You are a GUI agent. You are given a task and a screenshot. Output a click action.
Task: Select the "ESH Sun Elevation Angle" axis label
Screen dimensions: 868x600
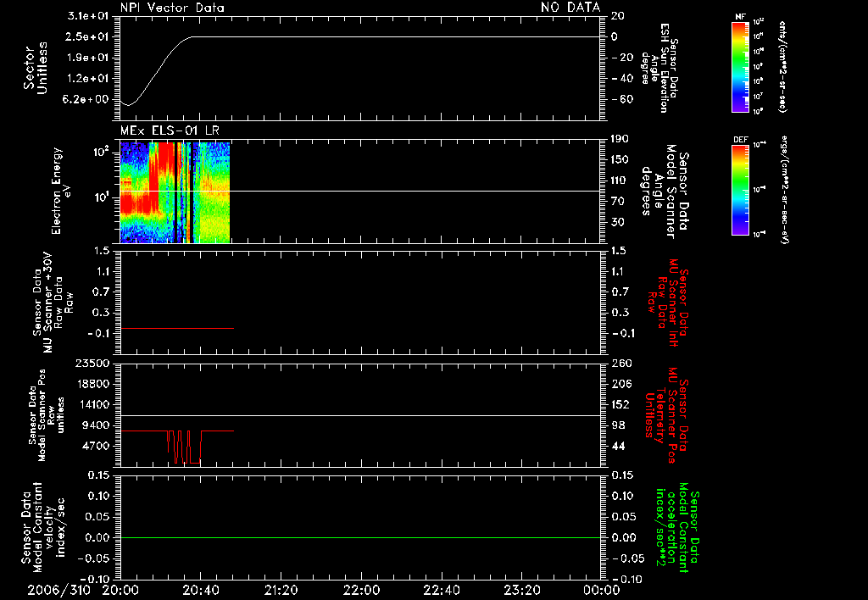pos(659,68)
